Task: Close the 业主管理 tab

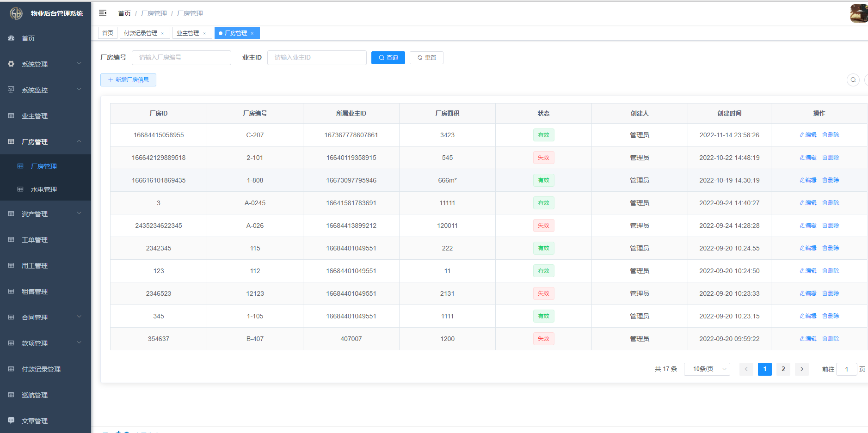Action: tap(204, 33)
